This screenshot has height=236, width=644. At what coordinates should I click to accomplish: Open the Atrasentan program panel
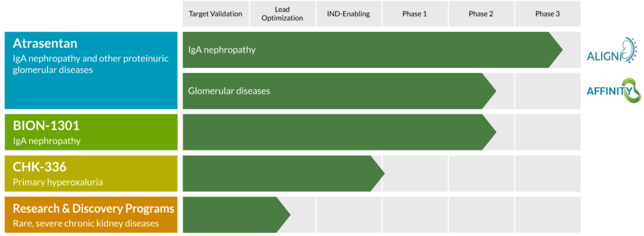click(x=91, y=70)
